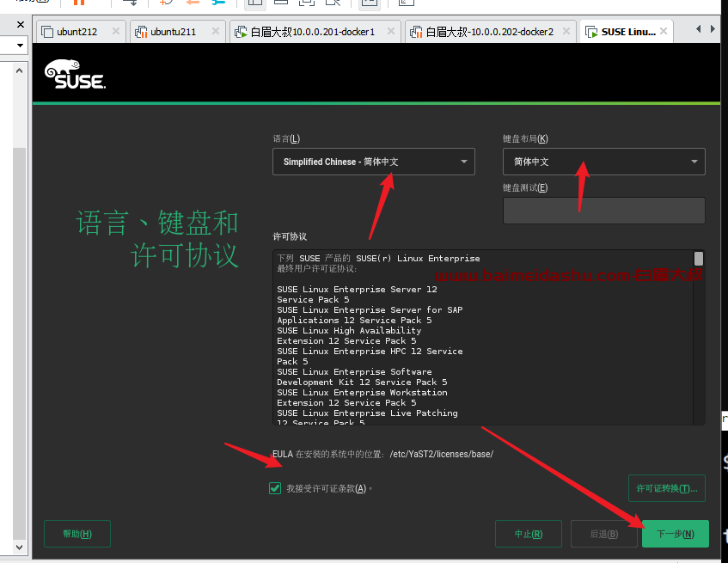Image resolution: width=728 pixels, height=563 pixels.
Task: Proceed with the 下一步(N) button
Action: [676, 534]
